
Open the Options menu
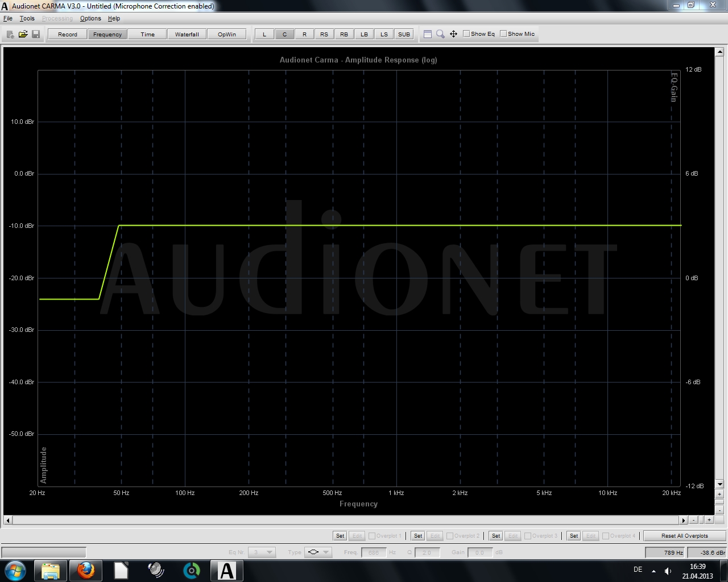[90, 18]
